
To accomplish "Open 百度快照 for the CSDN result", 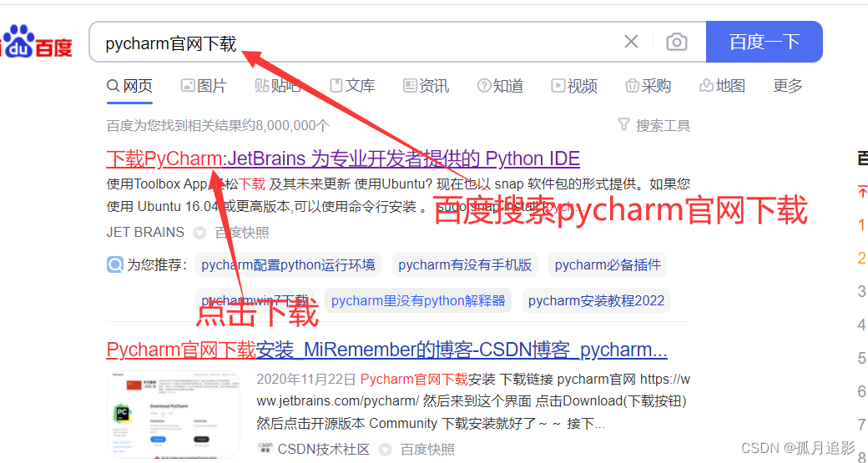I will (426, 449).
